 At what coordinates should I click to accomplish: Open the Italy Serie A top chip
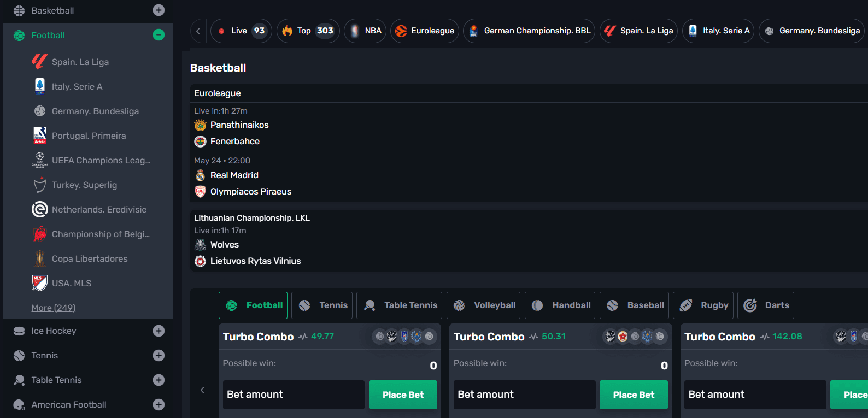click(718, 31)
